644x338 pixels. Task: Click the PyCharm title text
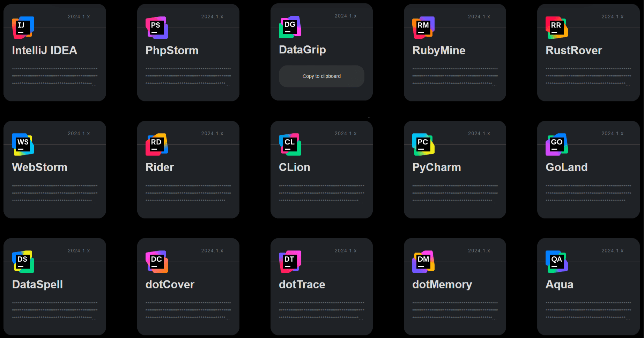(436, 167)
